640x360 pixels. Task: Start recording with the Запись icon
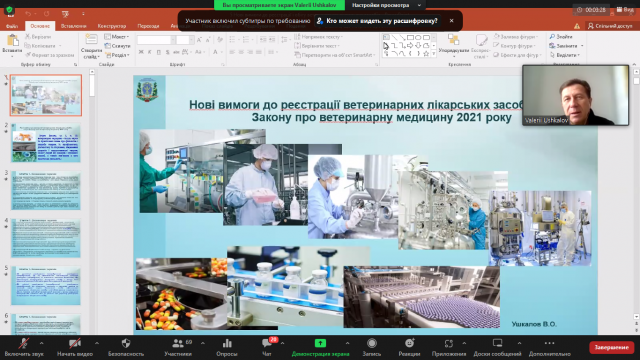(x=371, y=343)
